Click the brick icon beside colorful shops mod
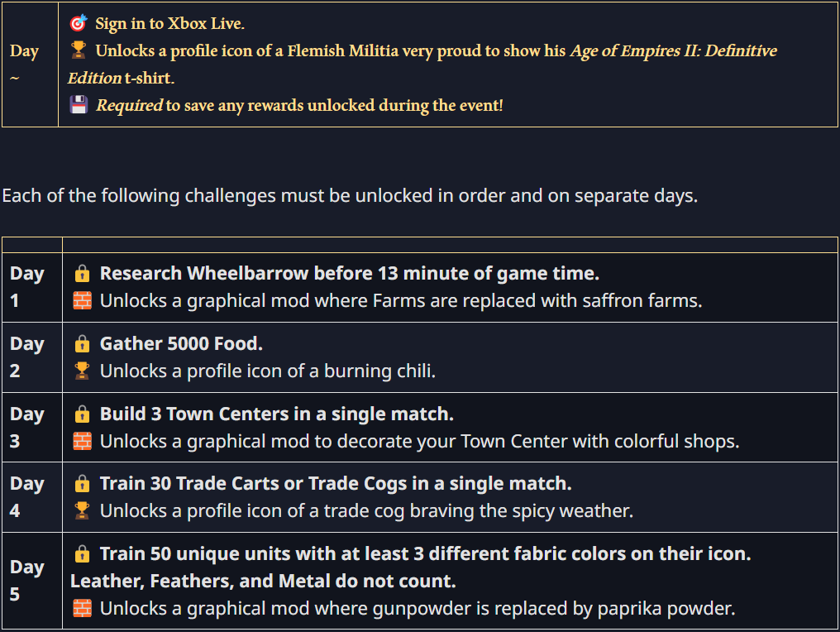Image resolution: width=840 pixels, height=632 pixels. (82, 441)
